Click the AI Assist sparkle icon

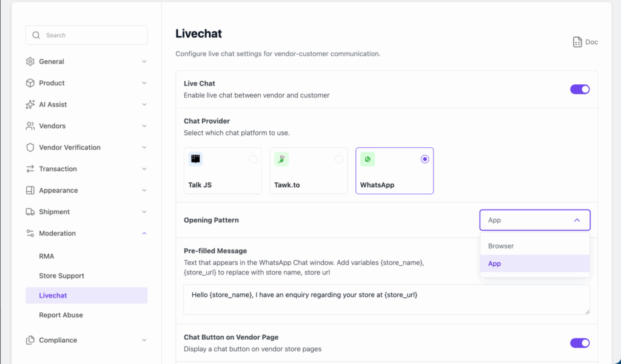[30, 105]
